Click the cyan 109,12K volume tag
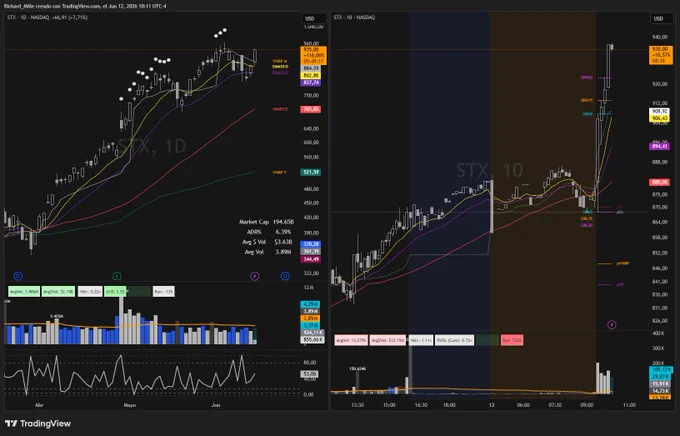The image size is (680, 436). (x=661, y=370)
